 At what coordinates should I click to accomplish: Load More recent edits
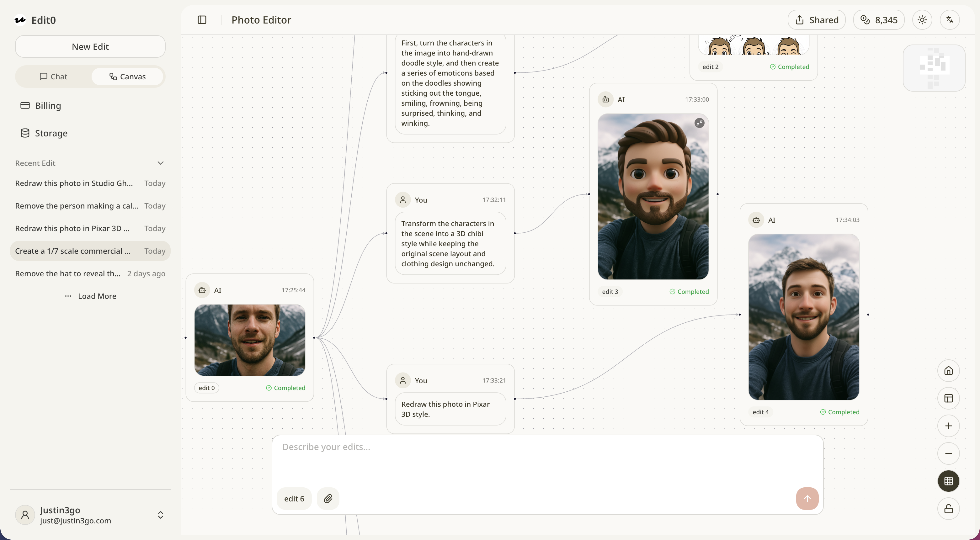pyautogui.click(x=91, y=296)
